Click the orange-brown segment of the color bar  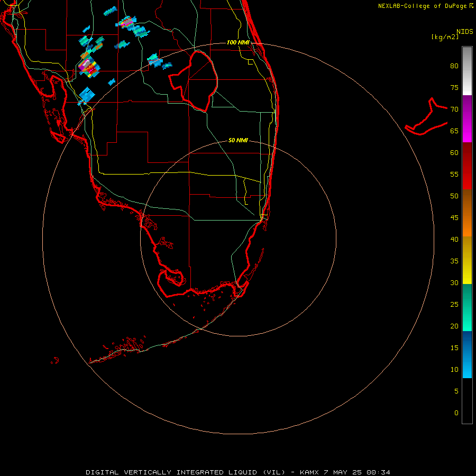(467, 213)
